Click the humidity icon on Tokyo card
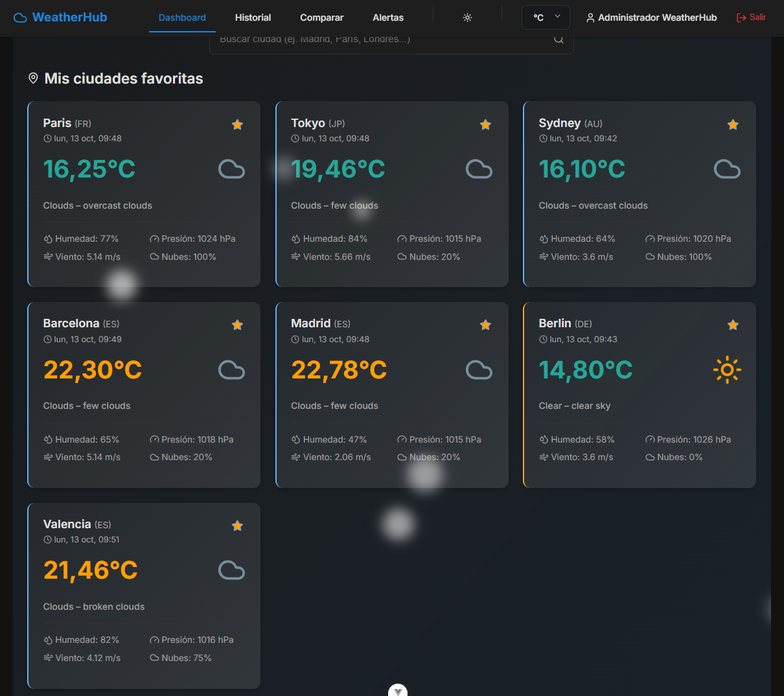The width and height of the screenshot is (784, 696). (x=295, y=238)
